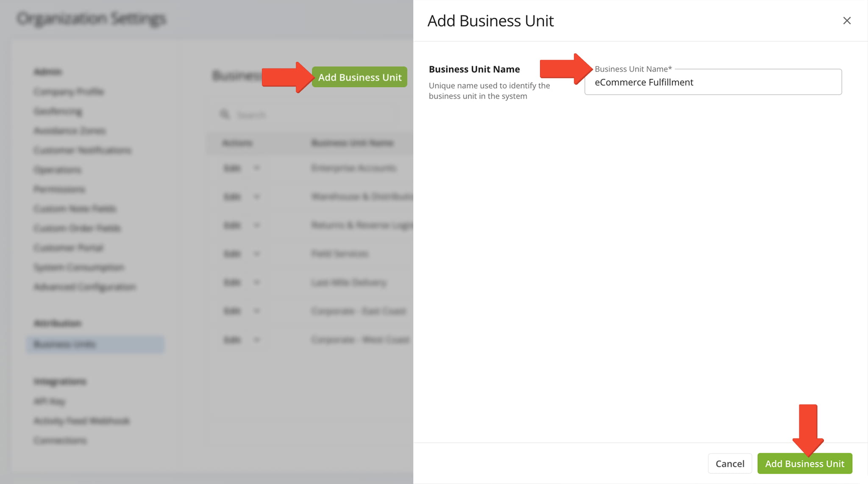Select Business Units in Attribution section
The image size is (868, 484).
click(x=65, y=344)
